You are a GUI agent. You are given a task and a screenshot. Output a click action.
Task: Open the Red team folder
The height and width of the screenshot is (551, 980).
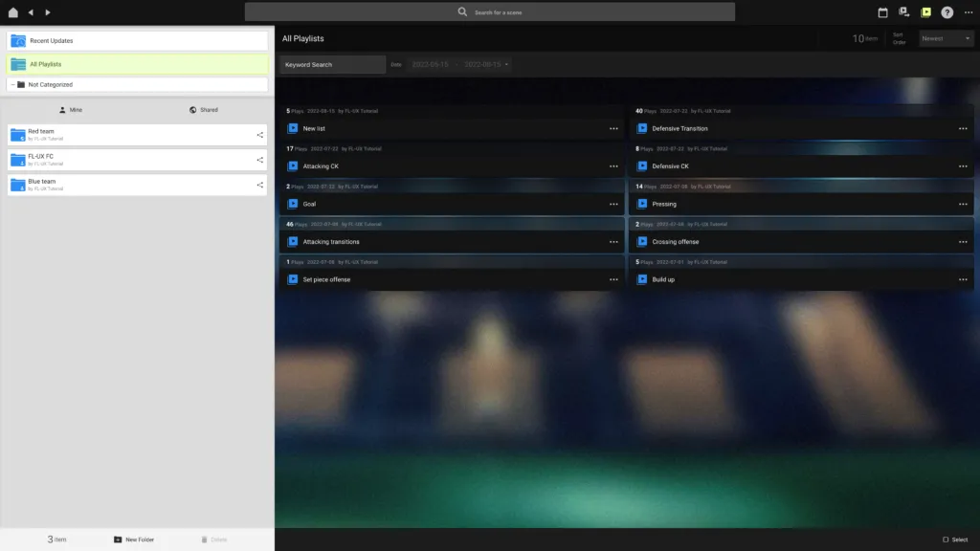pyautogui.click(x=137, y=135)
